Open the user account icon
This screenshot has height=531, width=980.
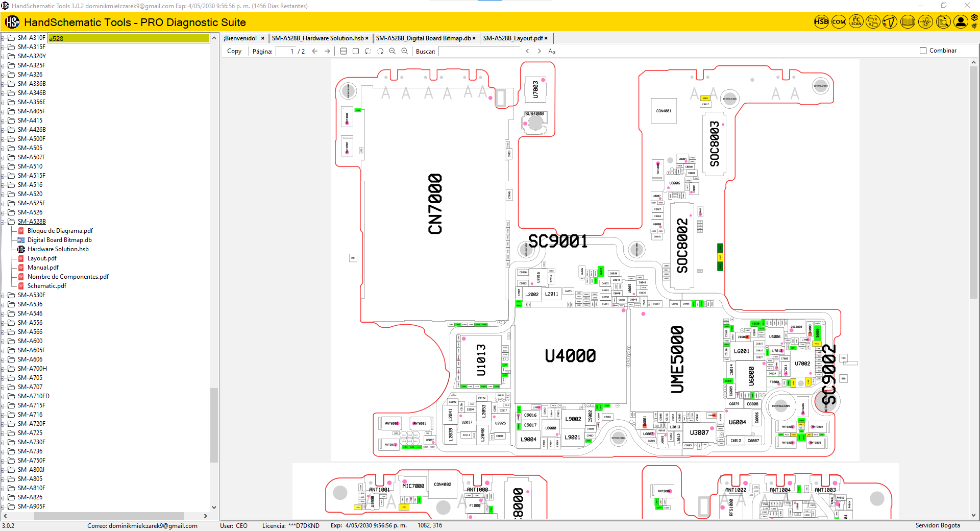961,22
